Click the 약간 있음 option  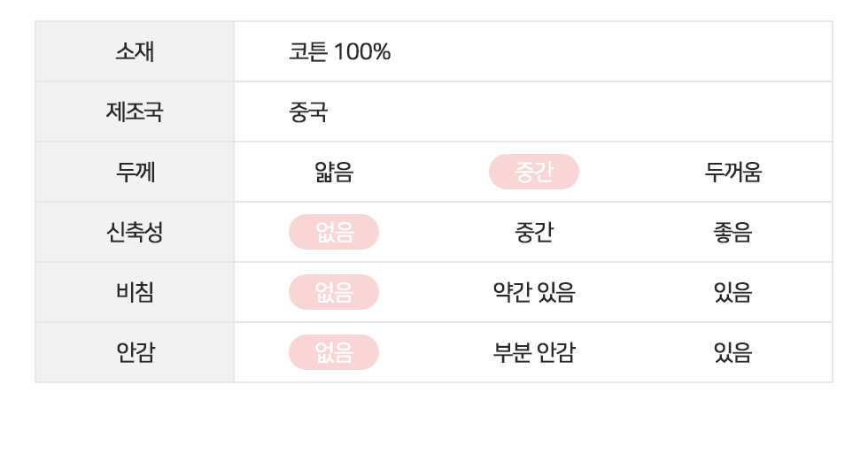click(x=533, y=293)
